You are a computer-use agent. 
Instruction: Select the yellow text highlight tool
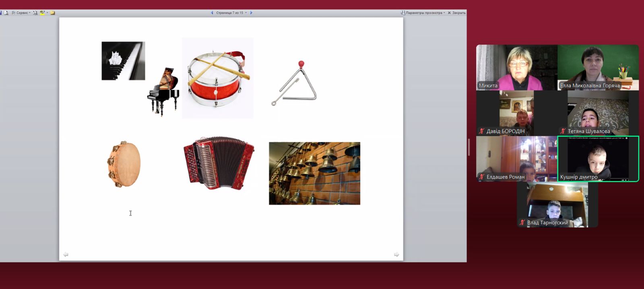coord(42,13)
